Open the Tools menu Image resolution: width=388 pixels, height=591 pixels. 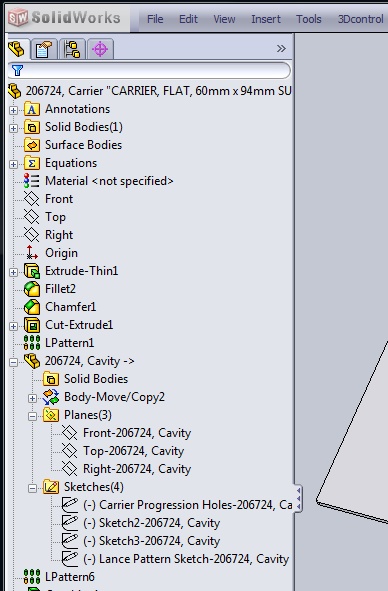(x=308, y=19)
